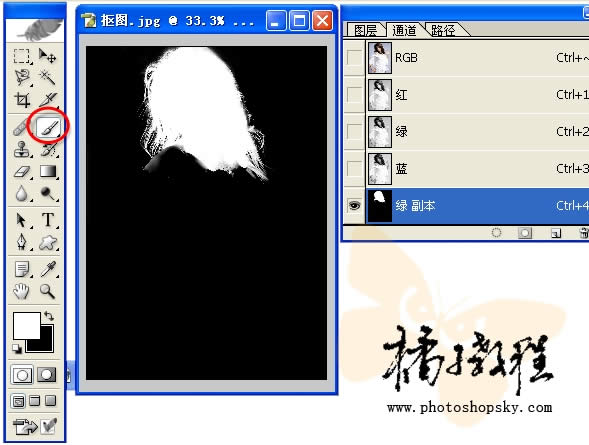Screen dimensions: 589x445
Task: Switch to the 路径 tab
Action: coord(443,30)
